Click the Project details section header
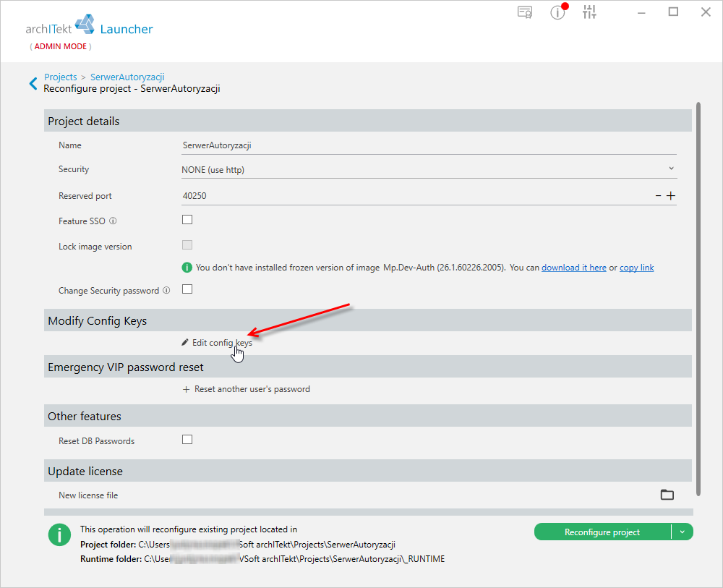Viewport: 723px width, 588px height. coord(368,121)
